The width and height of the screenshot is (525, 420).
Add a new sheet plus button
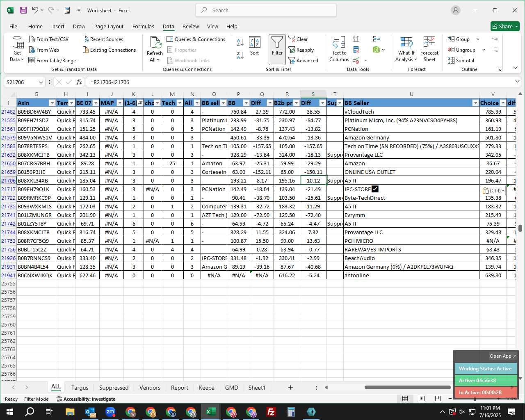(290, 387)
